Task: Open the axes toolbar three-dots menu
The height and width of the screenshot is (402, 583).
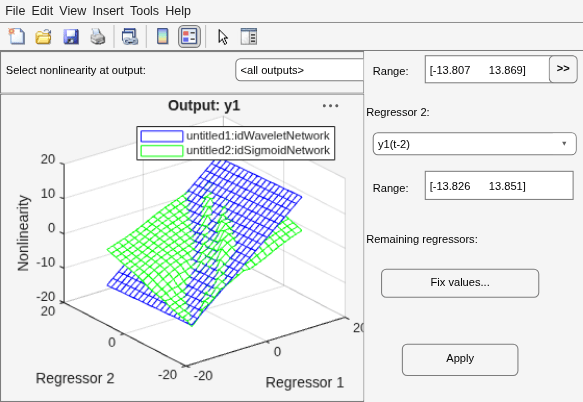Action: coord(330,106)
